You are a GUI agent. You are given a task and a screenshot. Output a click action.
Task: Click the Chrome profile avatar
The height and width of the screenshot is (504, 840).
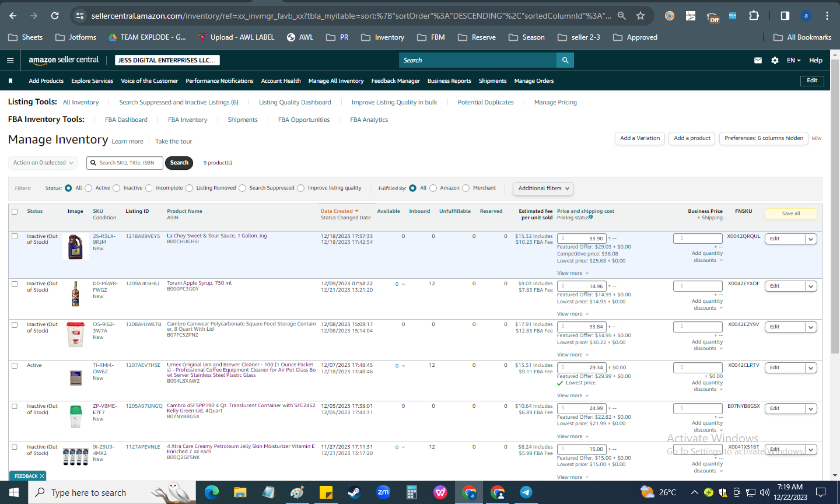pos(806,16)
